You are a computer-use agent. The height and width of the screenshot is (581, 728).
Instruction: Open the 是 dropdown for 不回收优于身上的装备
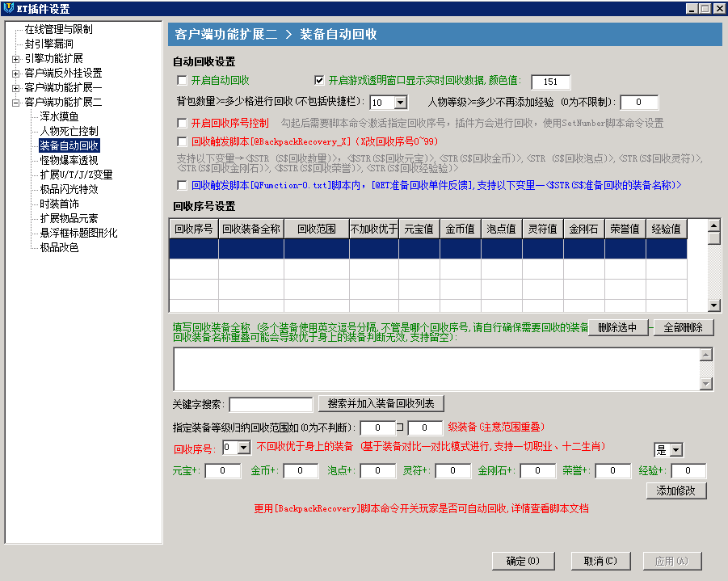pos(676,450)
